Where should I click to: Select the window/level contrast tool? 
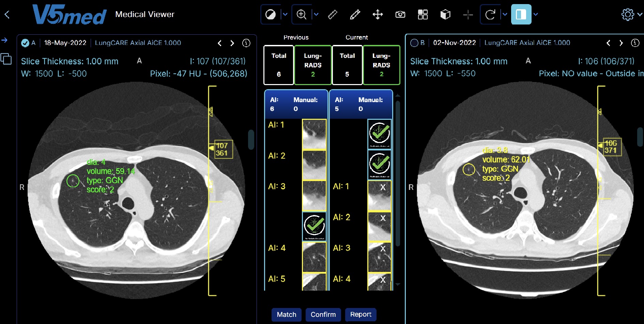271,14
